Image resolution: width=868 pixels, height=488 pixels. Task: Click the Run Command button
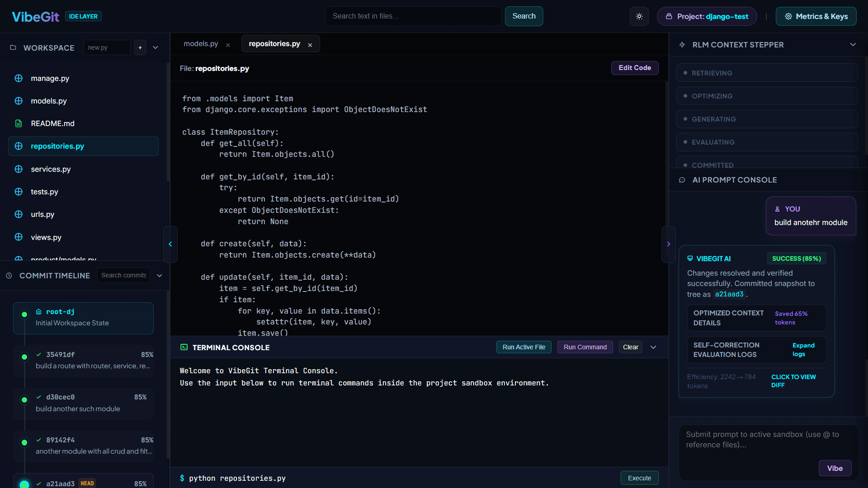point(585,347)
